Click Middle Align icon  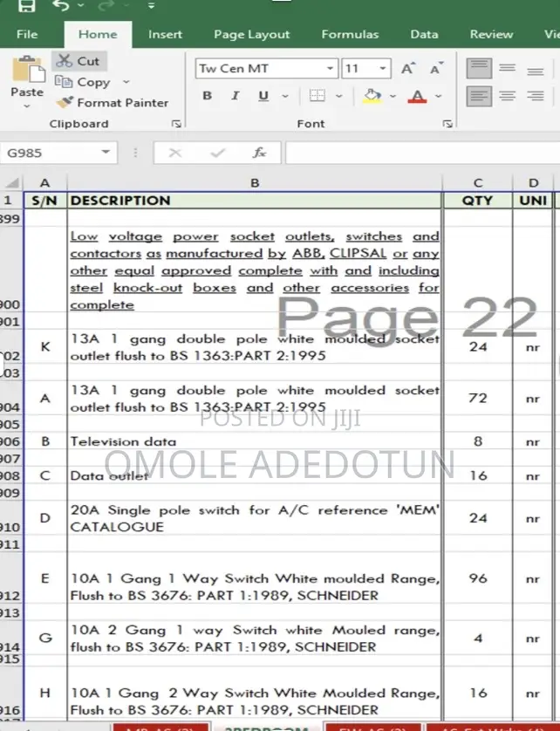coord(507,69)
